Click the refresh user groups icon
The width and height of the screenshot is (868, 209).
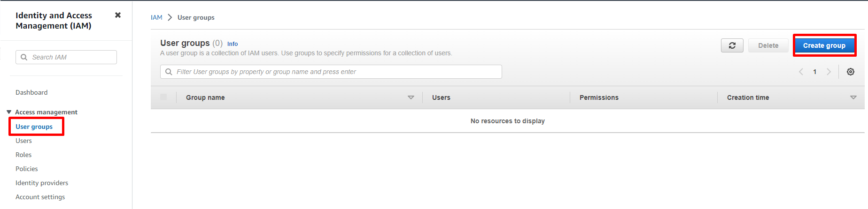[732, 45]
